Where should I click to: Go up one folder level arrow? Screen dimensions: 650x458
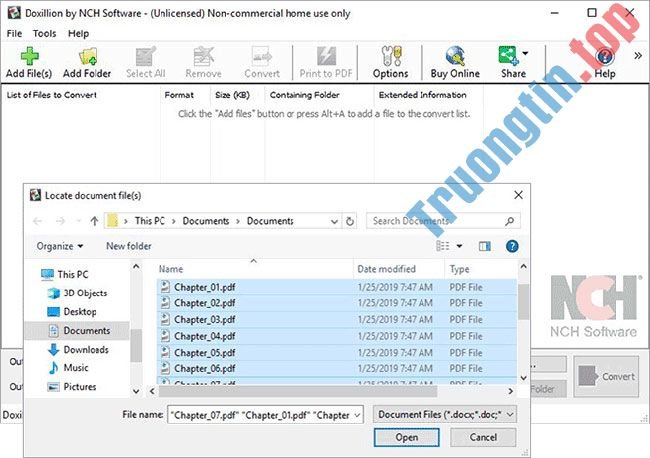tap(95, 221)
